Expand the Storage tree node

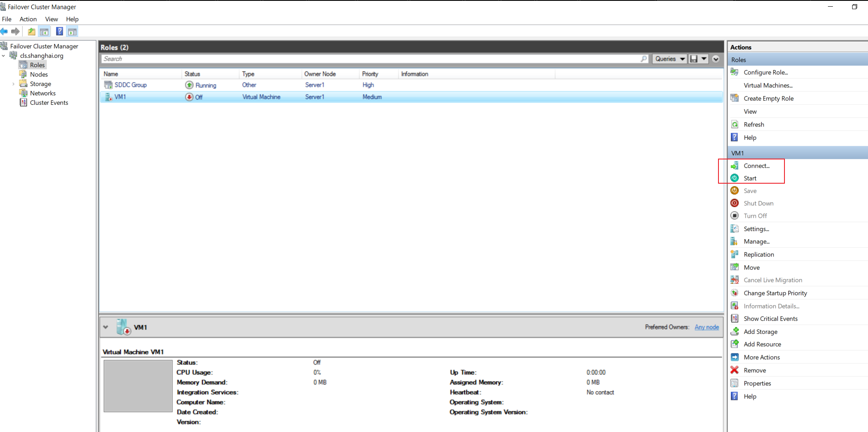[x=13, y=84]
